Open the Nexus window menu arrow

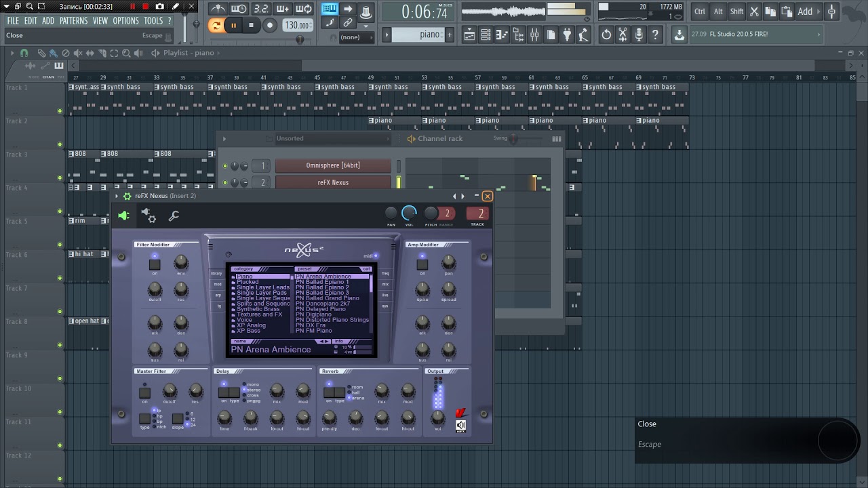117,196
